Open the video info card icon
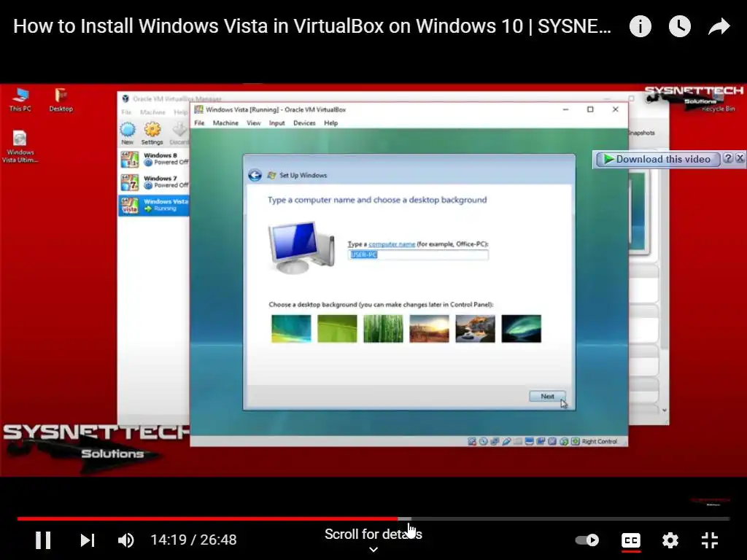 pos(640,26)
